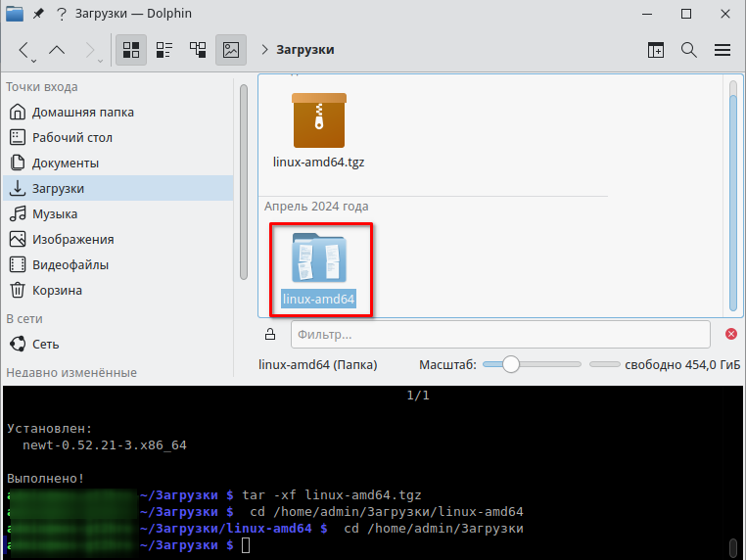Toggle the pin keep-above window icon
Viewport: 746px width, 560px height.
click(x=38, y=14)
